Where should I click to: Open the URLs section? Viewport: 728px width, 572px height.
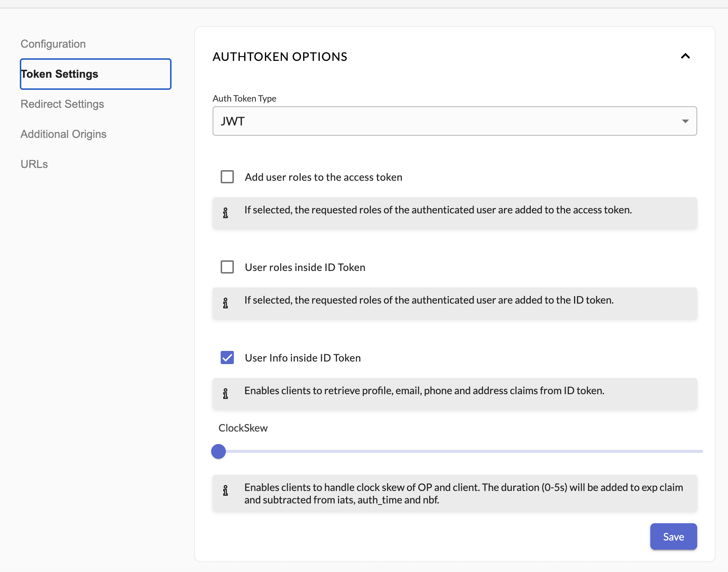pyautogui.click(x=34, y=164)
